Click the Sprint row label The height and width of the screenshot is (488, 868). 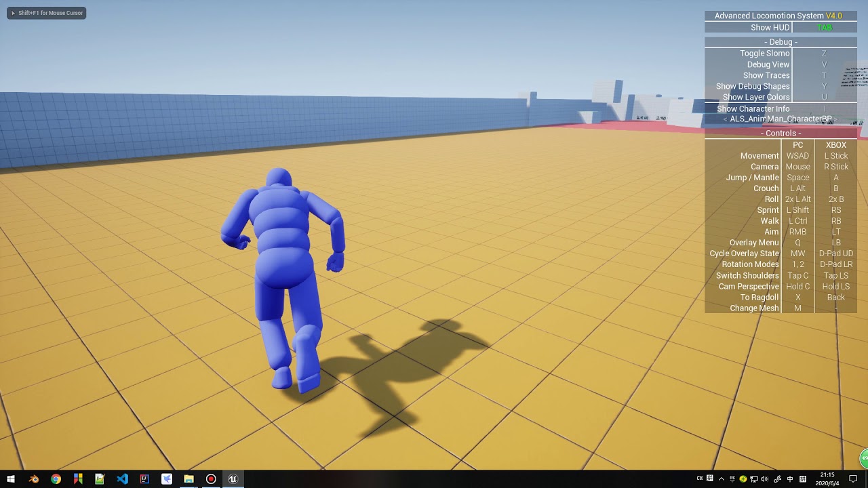(x=768, y=210)
